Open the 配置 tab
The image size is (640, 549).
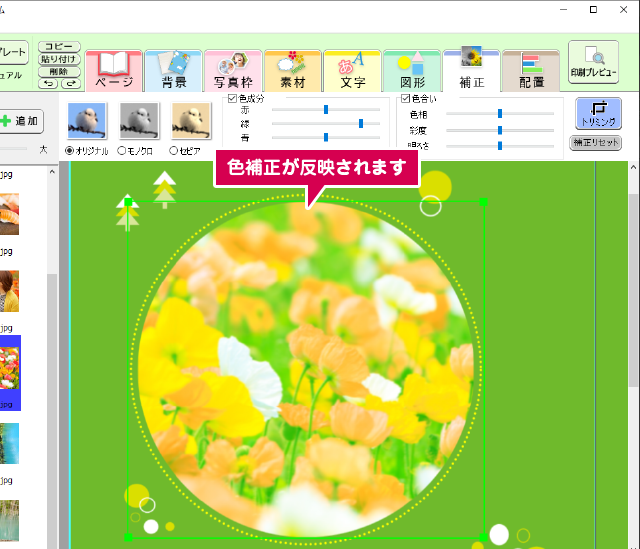click(531, 71)
